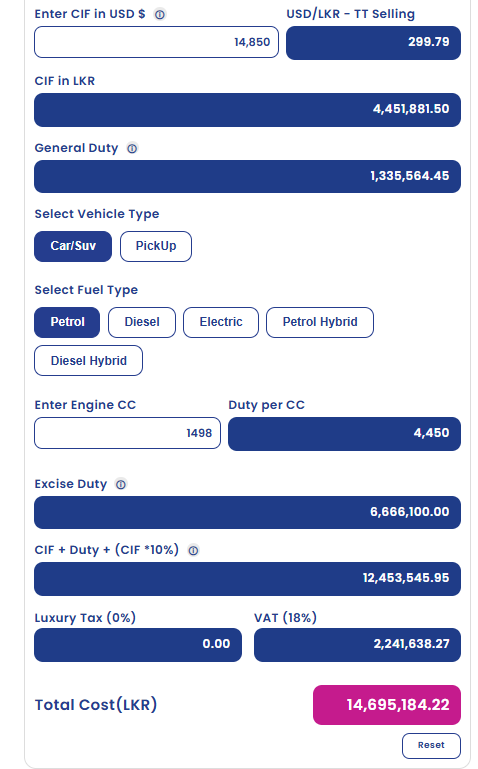Focus the Engine CC input field
This screenshot has width=478, height=769.
coord(127,433)
